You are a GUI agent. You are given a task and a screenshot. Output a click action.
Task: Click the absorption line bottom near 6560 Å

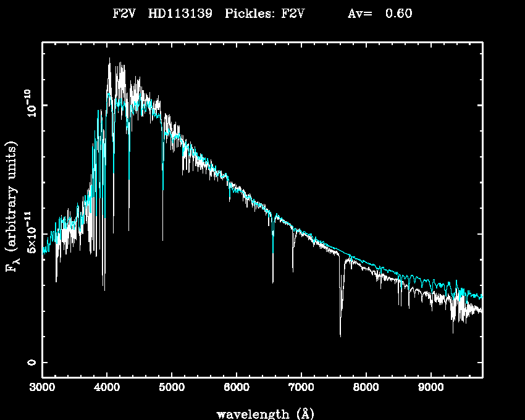click(x=273, y=281)
